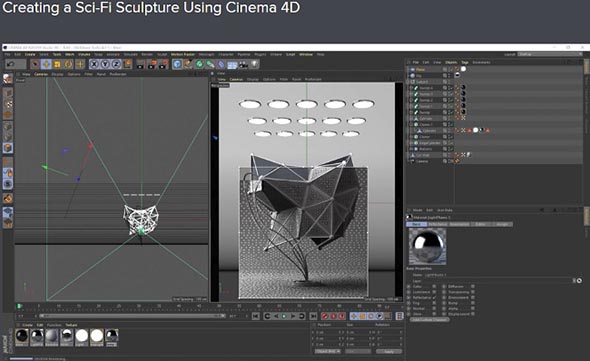Click the Go to Start playback button
Screen dimensions: 590x361
255,316
